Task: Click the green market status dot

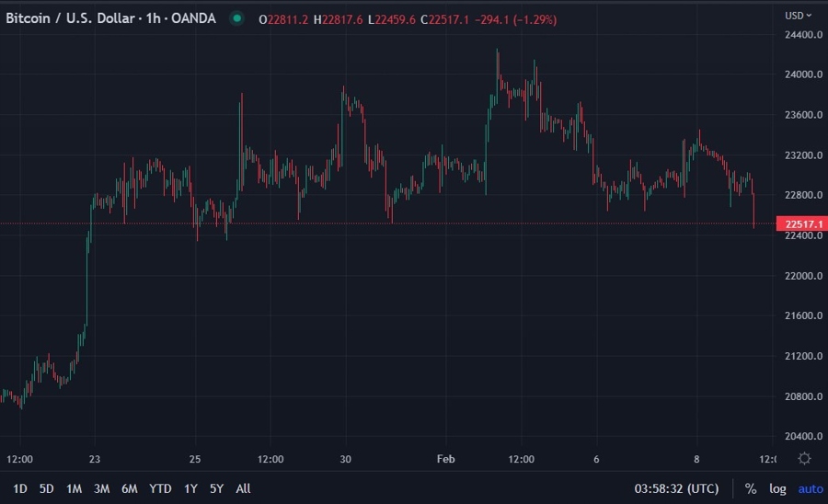Action: [237, 18]
